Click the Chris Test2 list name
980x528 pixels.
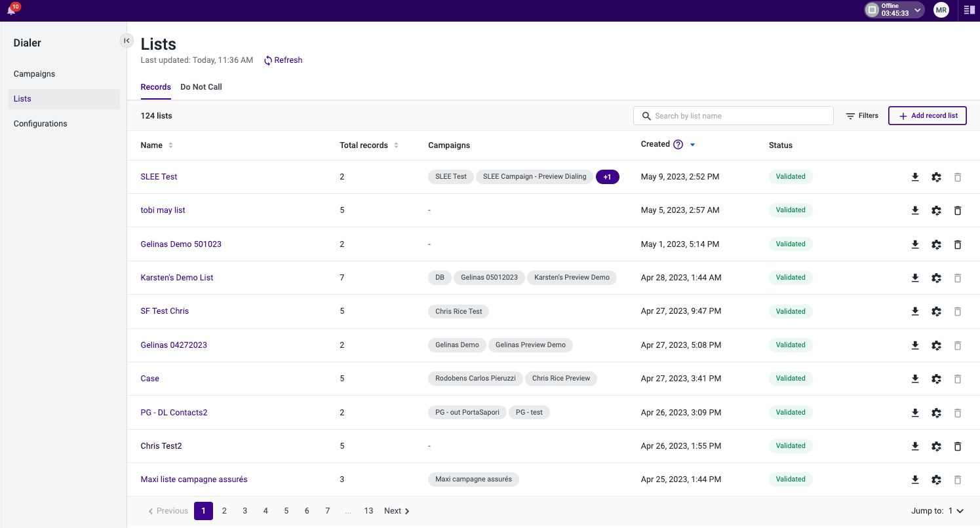[161, 446]
